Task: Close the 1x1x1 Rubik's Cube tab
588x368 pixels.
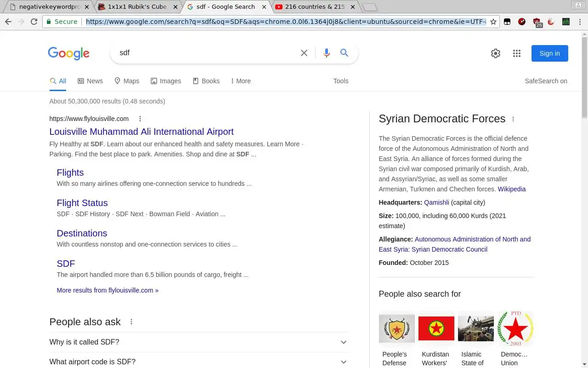Action: [175, 7]
